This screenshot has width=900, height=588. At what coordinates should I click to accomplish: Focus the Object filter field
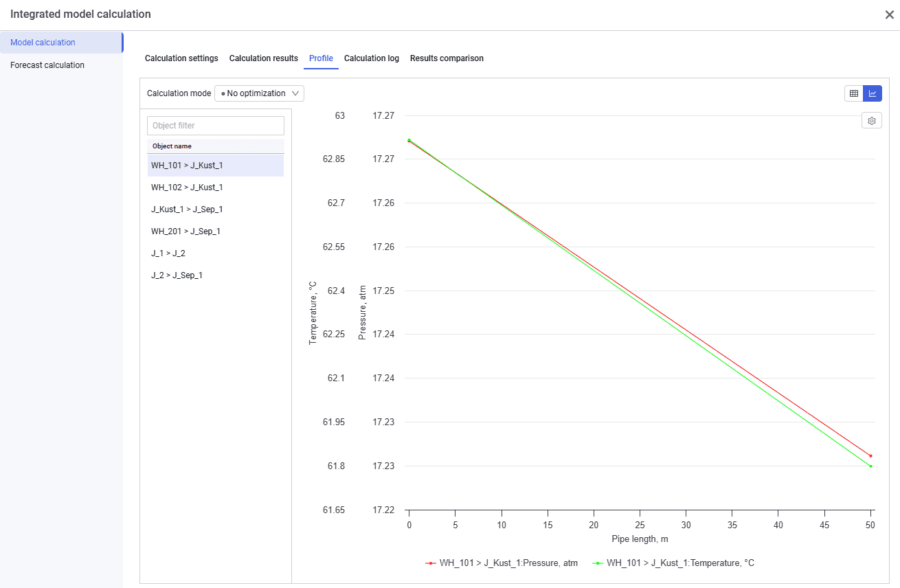click(216, 126)
